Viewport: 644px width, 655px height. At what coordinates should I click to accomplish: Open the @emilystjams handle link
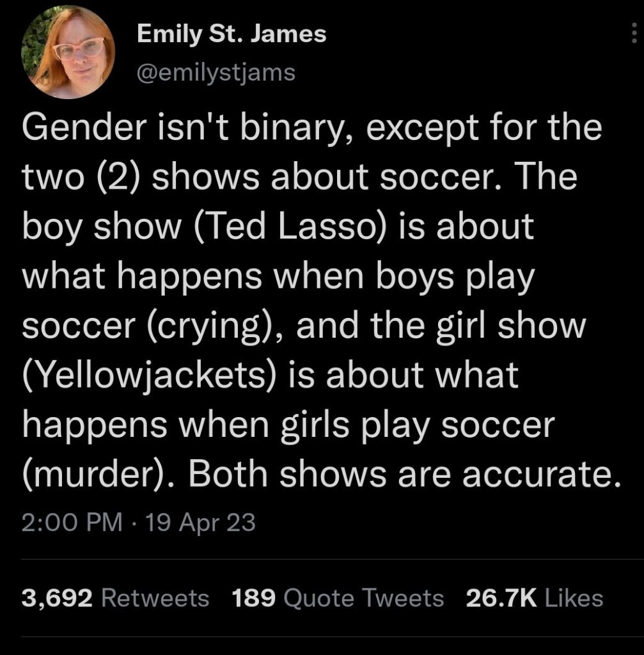pyautogui.click(x=216, y=73)
